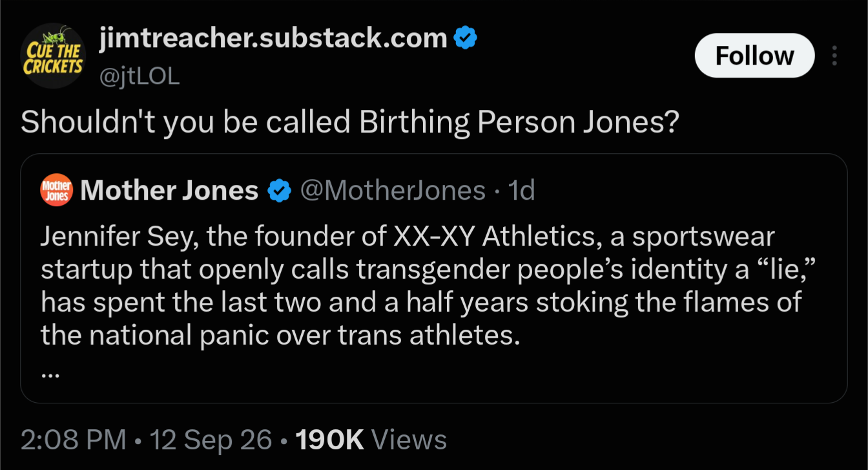This screenshot has height=470, width=868.
Task: Open the Cue the Crickets profile avatar
Action: coord(53,56)
